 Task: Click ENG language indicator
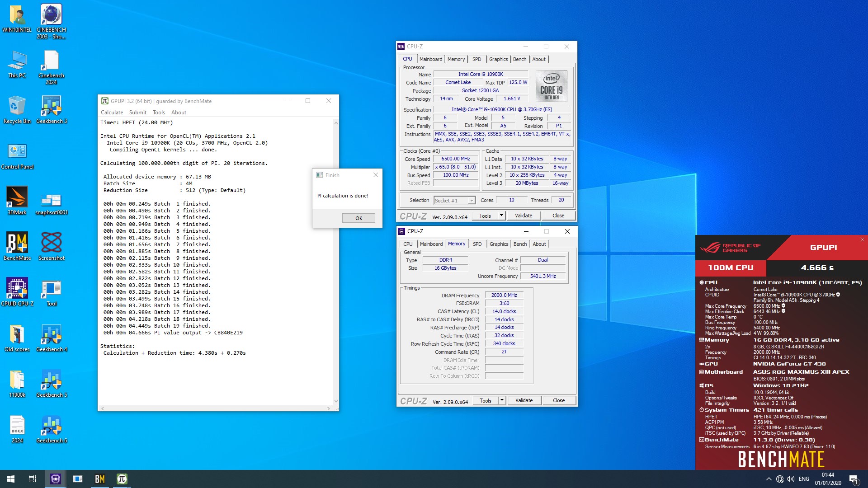[804, 479]
